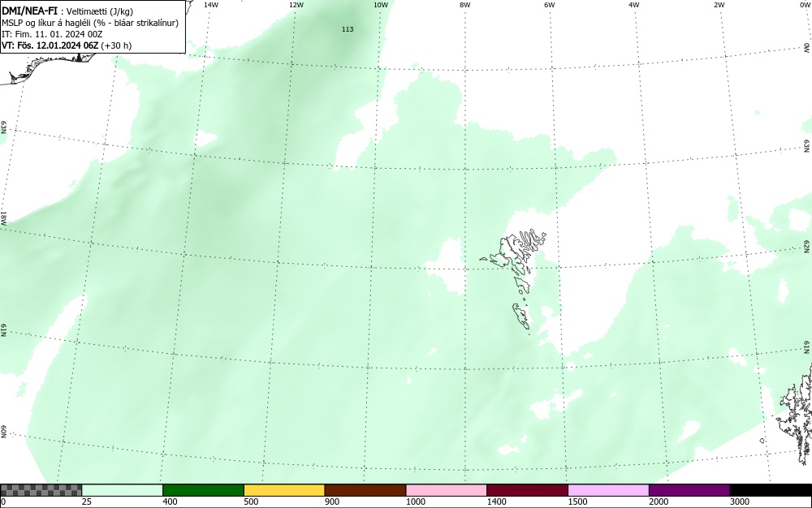Click the purple 2000–3000 legend swatch
Viewport: 812px width, 508px height.
pyautogui.click(x=689, y=490)
